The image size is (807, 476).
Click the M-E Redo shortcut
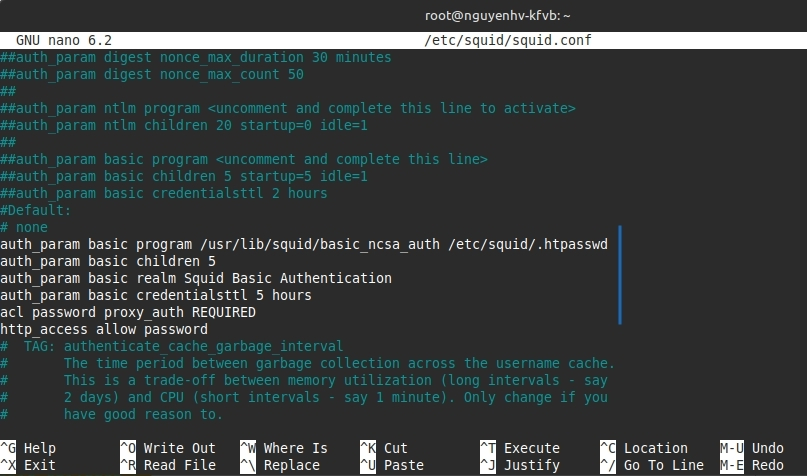tap(753, 465)
